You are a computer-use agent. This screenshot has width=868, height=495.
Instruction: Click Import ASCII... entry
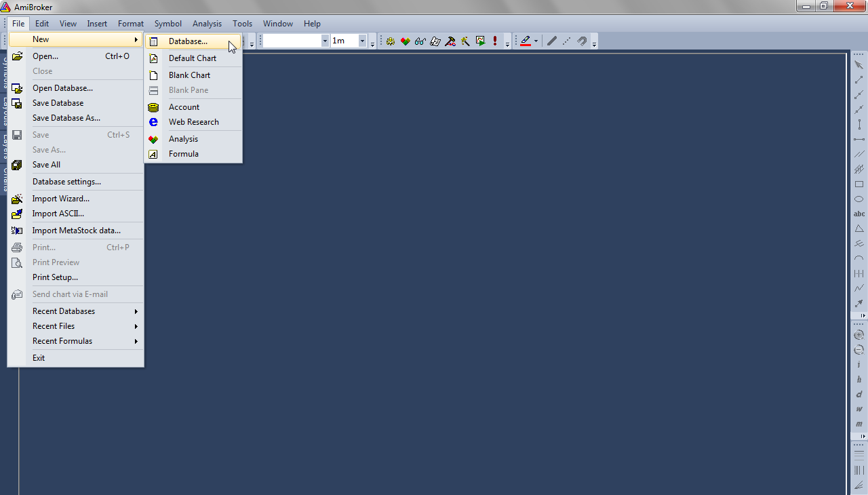pos(76,214)
